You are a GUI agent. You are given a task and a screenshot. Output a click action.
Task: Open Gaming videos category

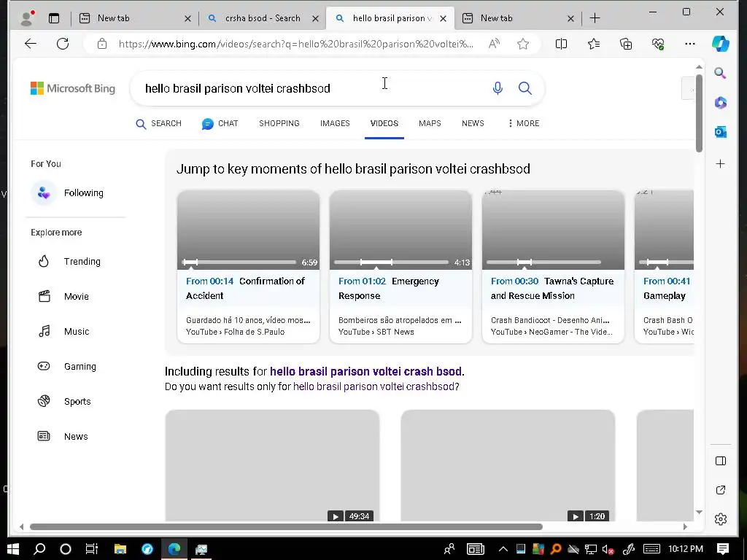click(66, 366)
